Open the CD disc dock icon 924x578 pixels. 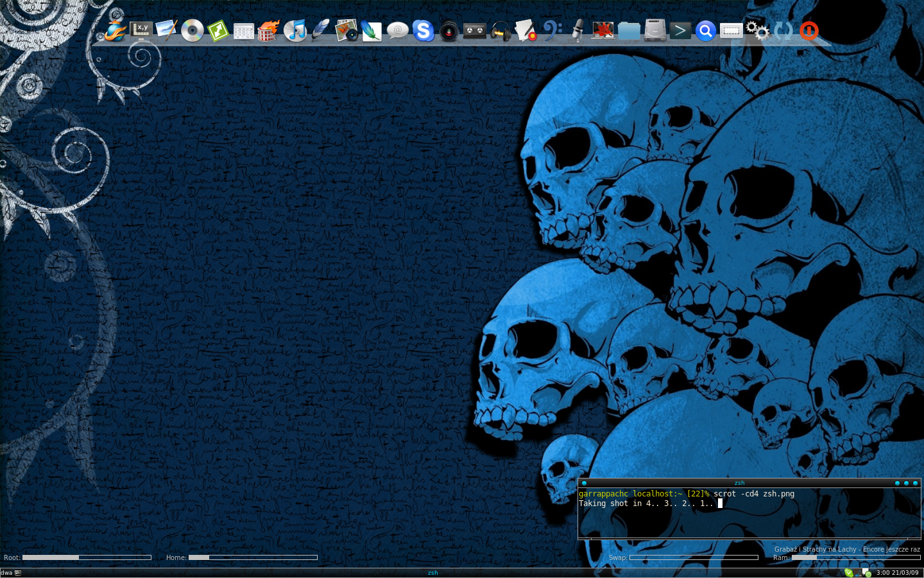[193, 30]
